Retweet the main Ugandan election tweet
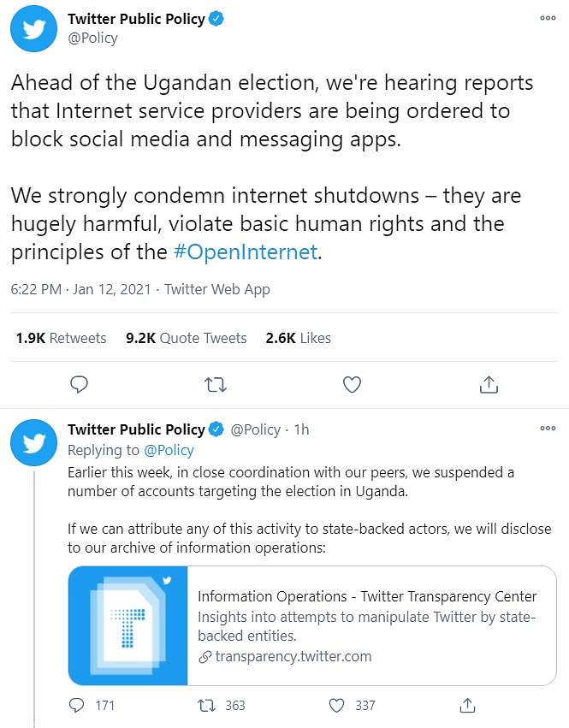Screen dimensions: 569x728 click(x=216, y=385)
